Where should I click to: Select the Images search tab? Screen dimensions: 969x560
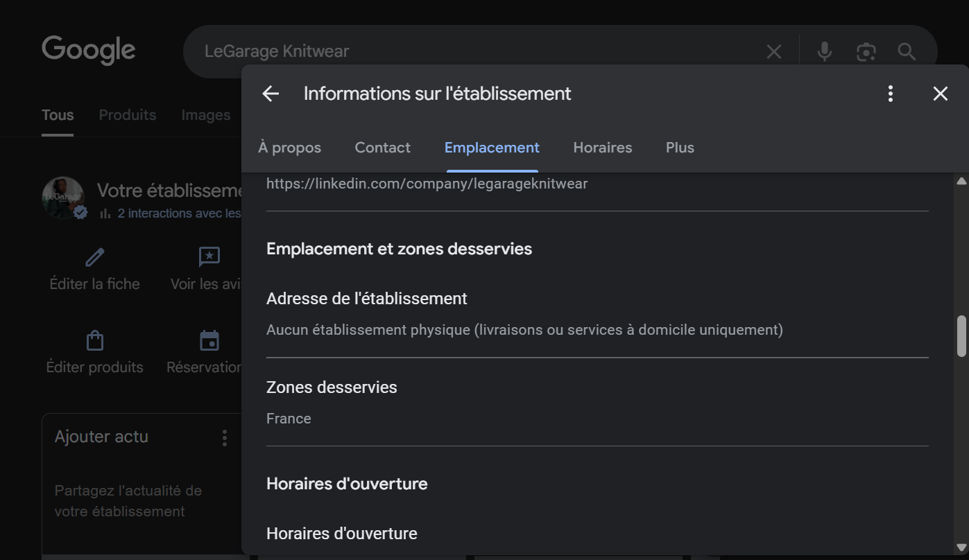point(205,115)
